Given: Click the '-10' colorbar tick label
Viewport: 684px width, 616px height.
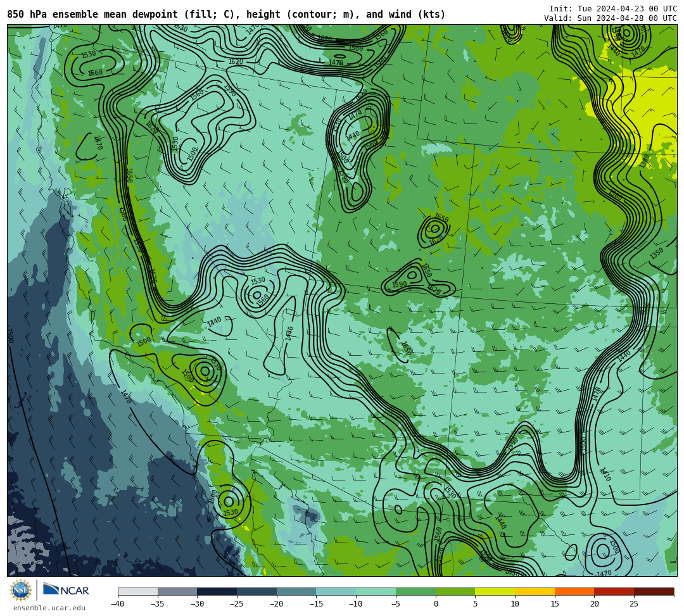Looking at the screenshot, I should (x=356, y=604).
